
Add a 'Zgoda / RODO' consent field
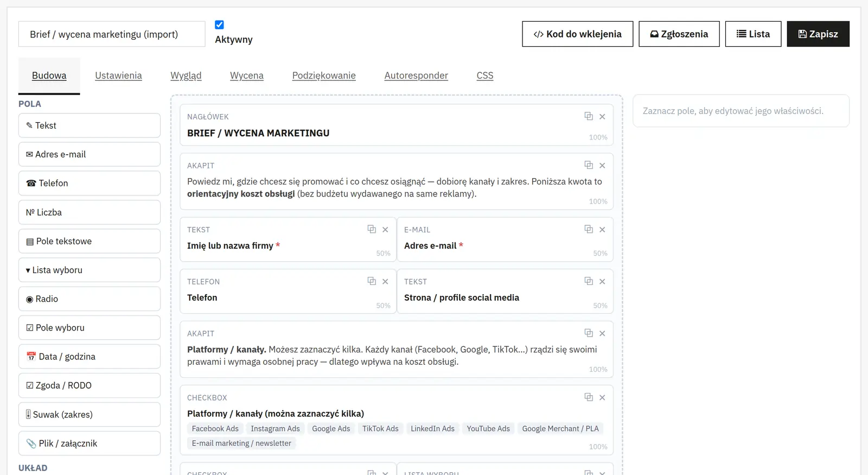[x=90, y=385]
